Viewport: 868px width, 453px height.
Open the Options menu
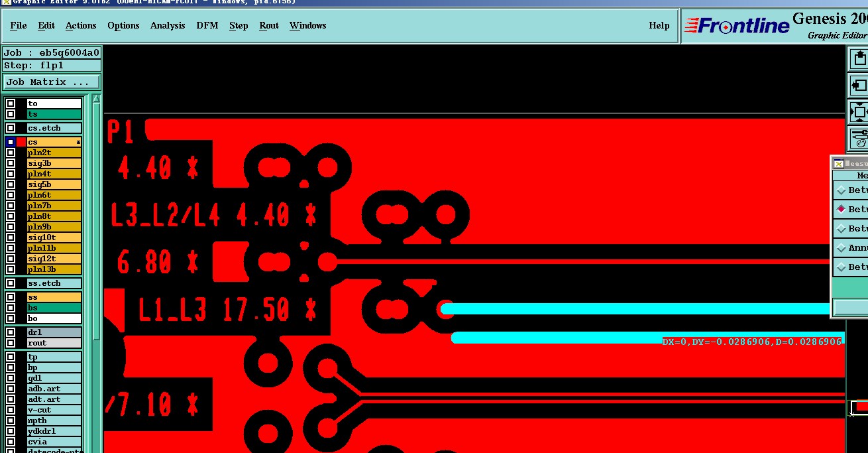pos(123,25)
